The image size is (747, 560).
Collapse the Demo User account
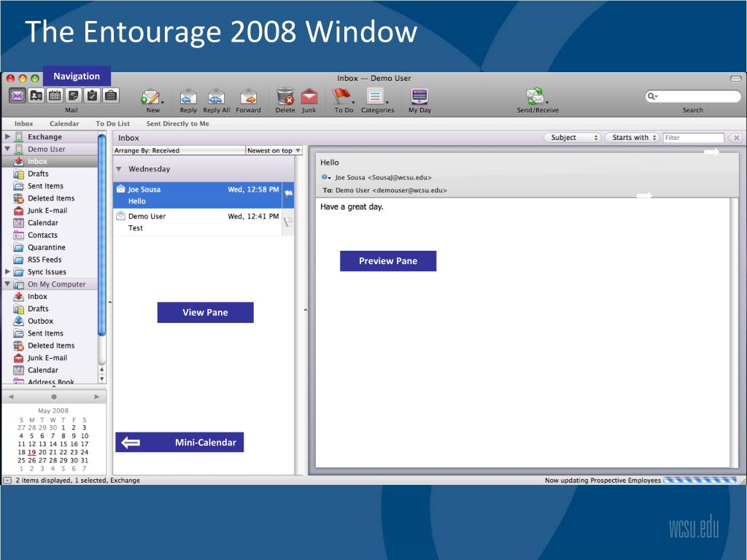(7, 149)
